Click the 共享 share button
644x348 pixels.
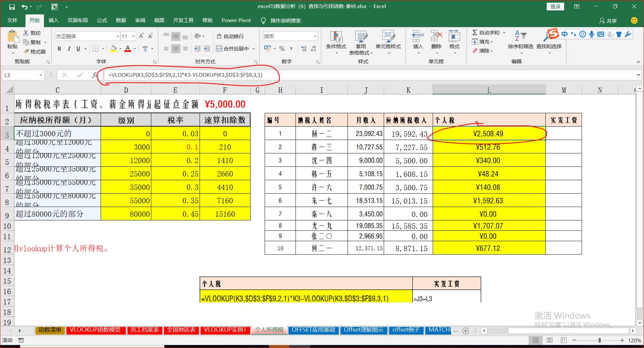[x=608, y=21]
